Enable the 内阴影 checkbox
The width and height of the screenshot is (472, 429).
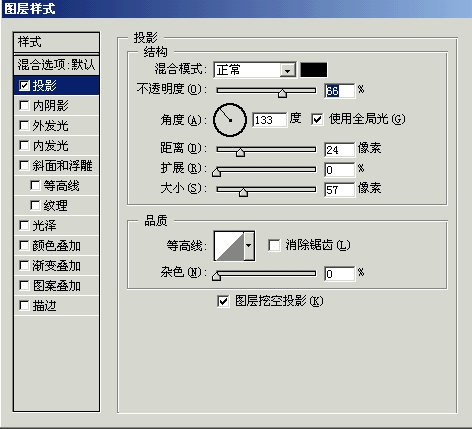[24, 106]
